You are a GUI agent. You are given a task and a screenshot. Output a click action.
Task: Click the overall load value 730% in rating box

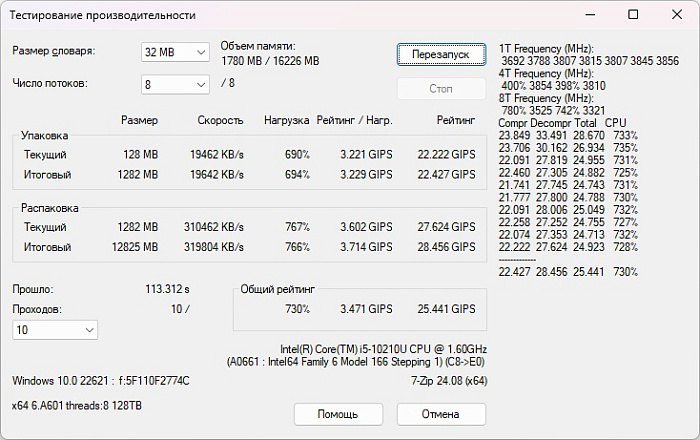[x=297, y=309]
